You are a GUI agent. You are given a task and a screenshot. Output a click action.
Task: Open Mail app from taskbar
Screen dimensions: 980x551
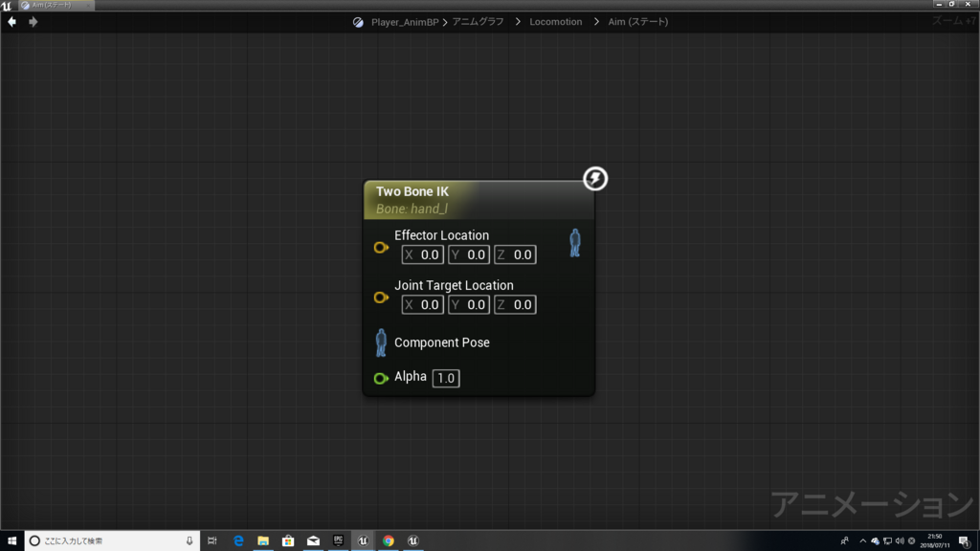(313, 540)
